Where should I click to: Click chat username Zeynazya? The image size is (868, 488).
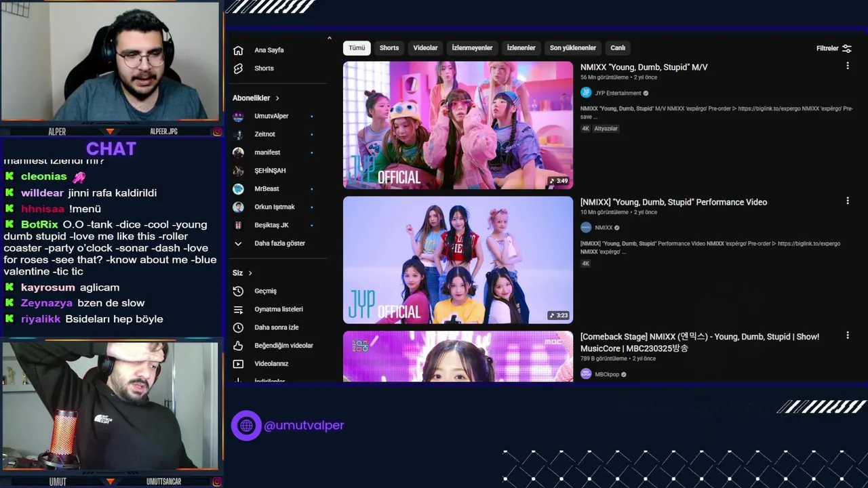46,303
